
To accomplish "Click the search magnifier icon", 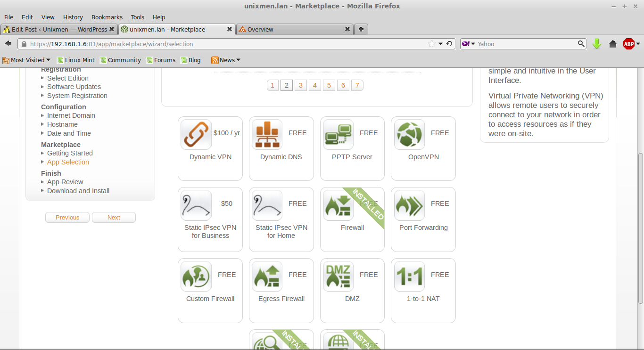I will tap(581, 44).
